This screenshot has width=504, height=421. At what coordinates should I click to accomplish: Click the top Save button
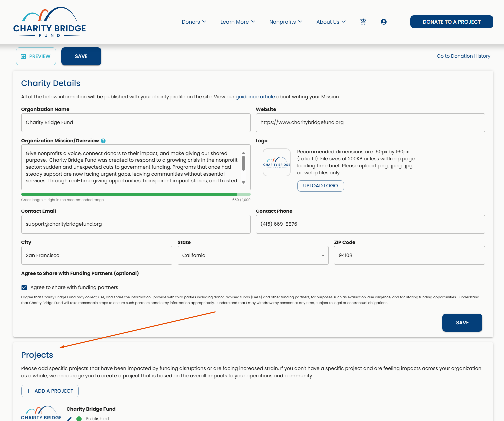tap(81, 56)
